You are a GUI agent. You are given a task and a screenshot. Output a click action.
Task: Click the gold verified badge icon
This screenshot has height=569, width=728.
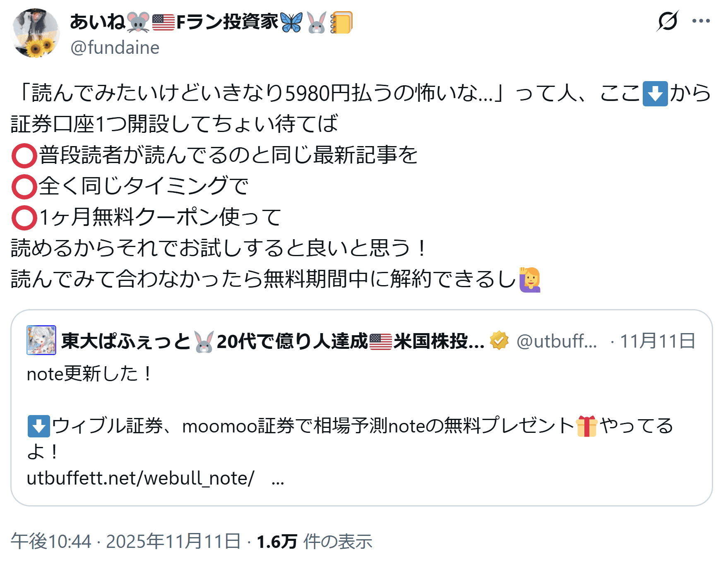pos(499,341)
